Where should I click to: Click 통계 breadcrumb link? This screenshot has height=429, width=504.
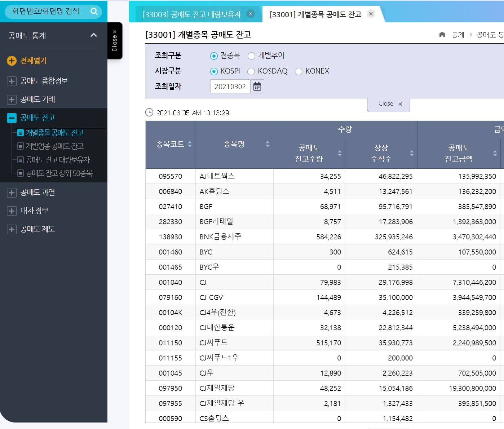458,35
